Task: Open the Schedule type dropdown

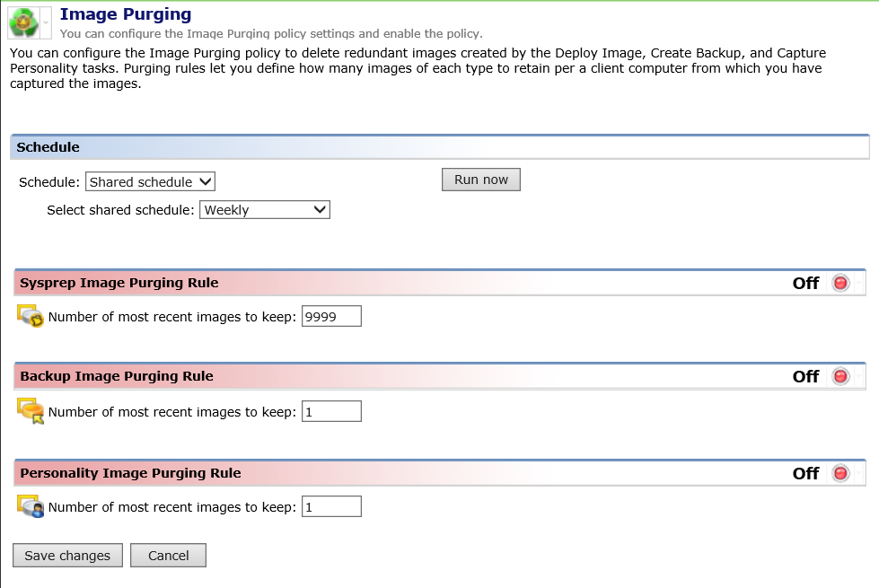Action: [151, 182]
